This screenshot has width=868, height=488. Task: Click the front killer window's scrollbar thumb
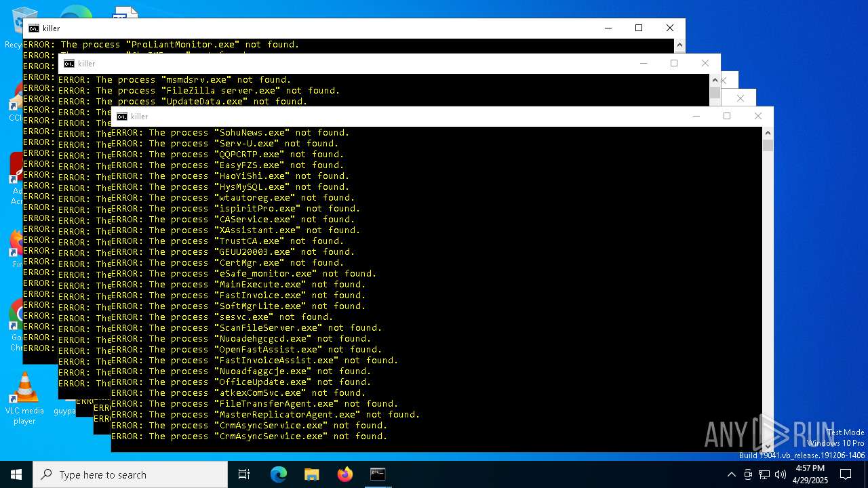tap(768, 144)
